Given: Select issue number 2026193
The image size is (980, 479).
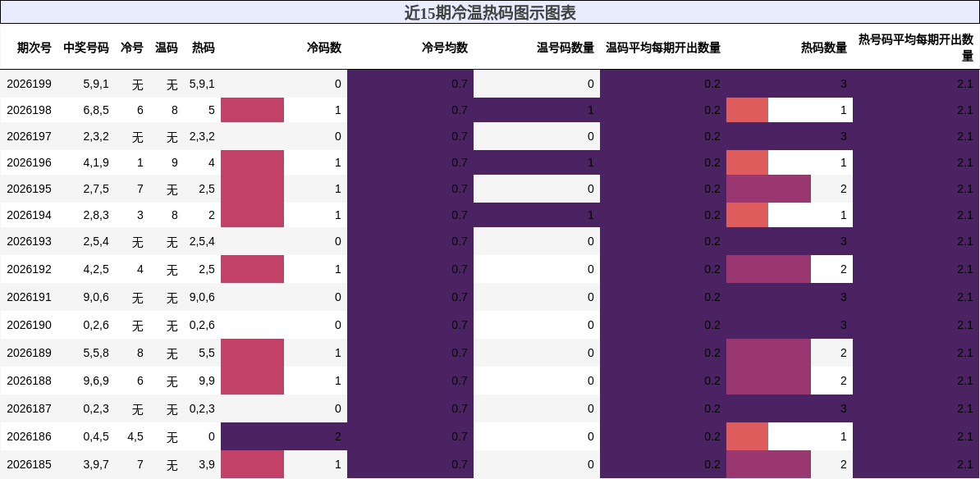Looking at the screenshot, I should pyautogui.click(x=30, y=241).
